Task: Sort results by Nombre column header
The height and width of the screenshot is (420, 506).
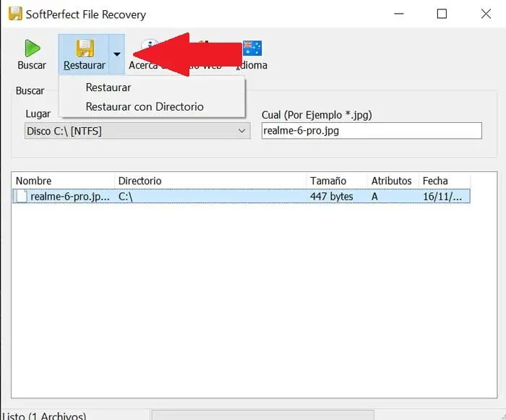Action: [63, 181]
